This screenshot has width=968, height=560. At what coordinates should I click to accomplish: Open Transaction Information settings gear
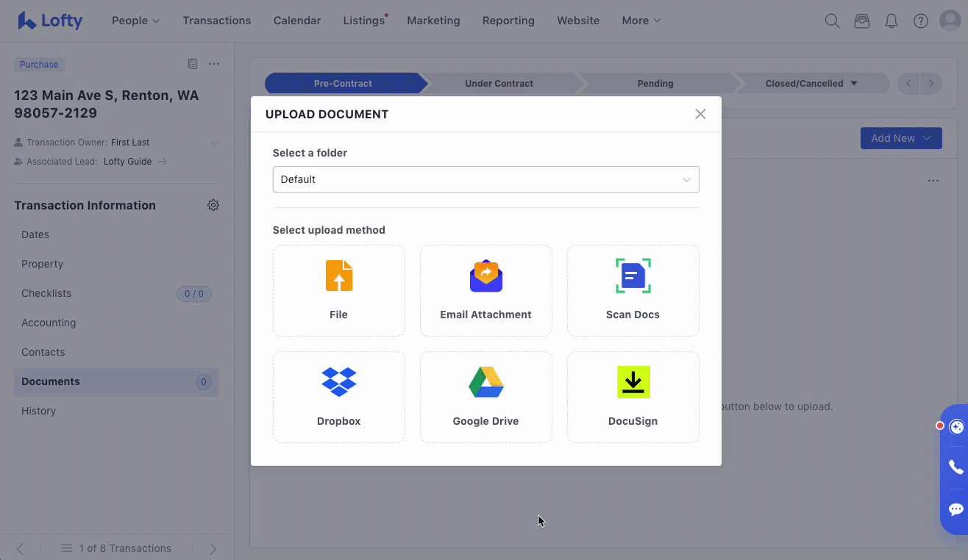tap(213, 205)
